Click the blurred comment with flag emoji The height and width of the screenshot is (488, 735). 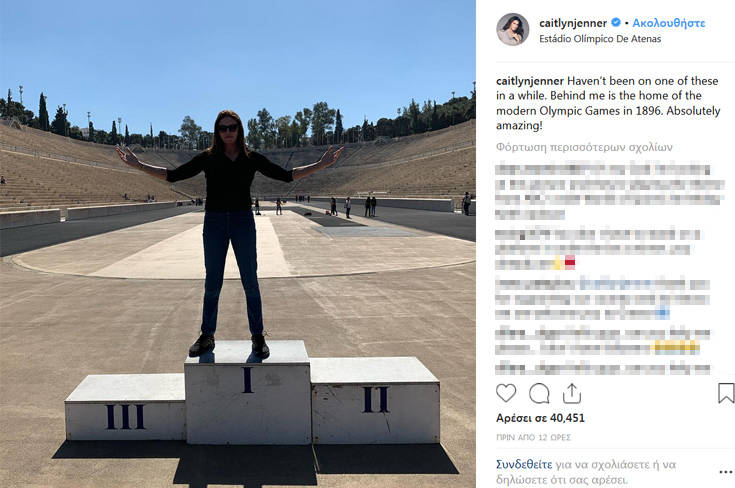point(598,249)
